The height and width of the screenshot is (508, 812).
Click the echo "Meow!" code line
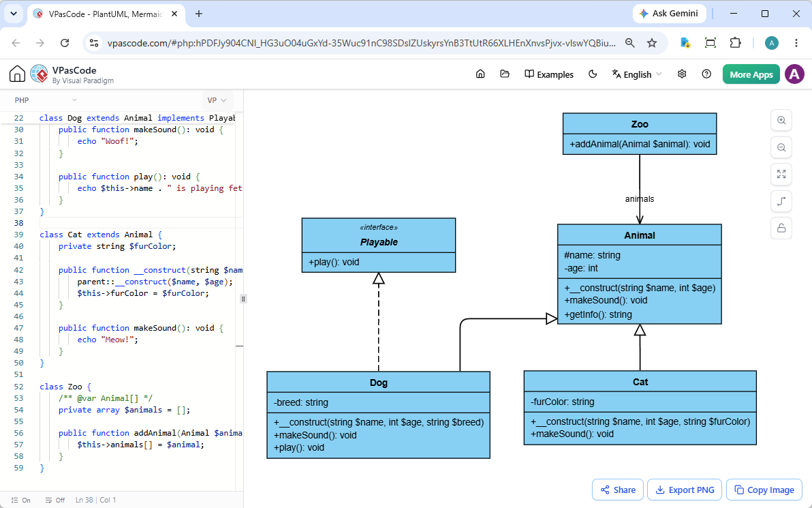coord(106,340)
